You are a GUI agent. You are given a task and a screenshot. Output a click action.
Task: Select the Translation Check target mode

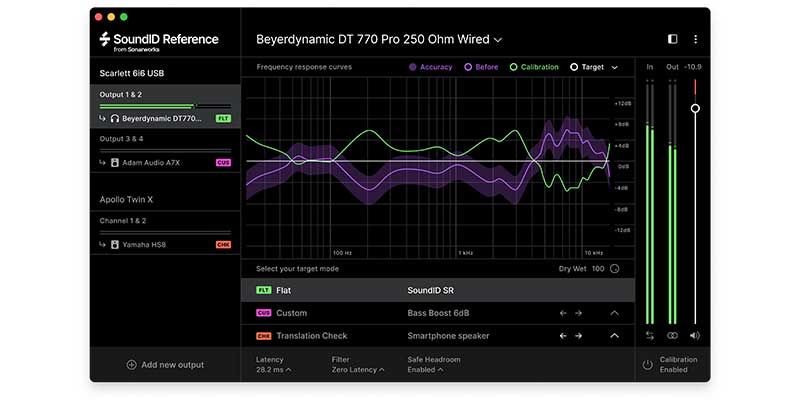pyautogui.click(x=438, y=336)
